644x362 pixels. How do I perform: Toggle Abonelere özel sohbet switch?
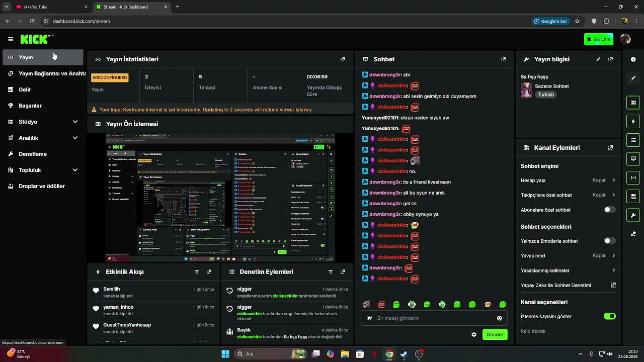[x=609, y=210]
